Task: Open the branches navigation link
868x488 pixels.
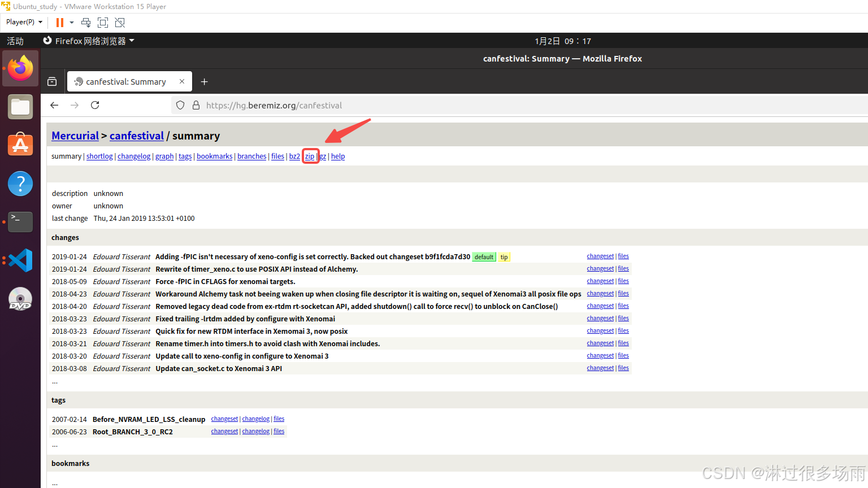Action: pos(252,156)
